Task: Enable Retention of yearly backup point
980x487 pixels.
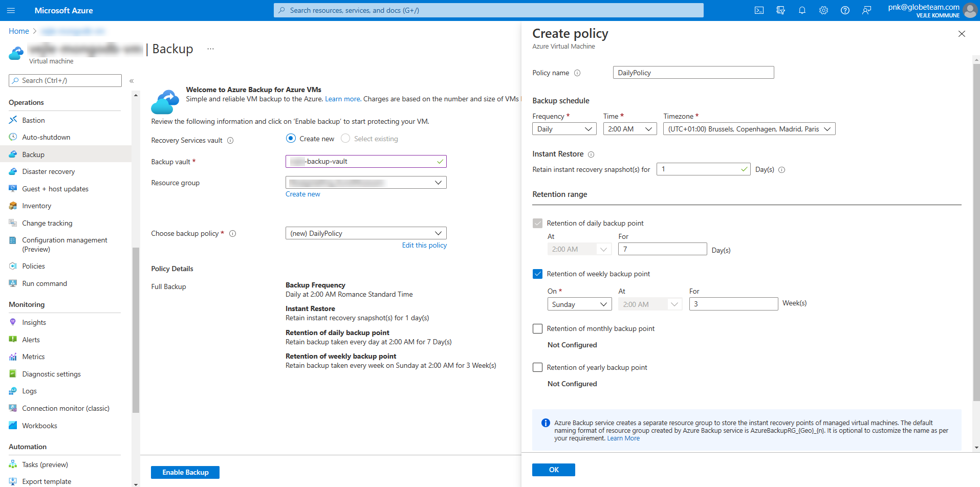Action: coord(537,367)
